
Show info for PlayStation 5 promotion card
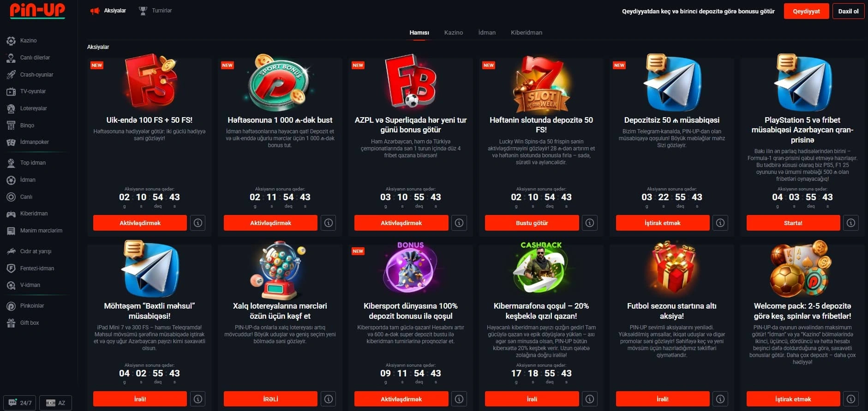tap(851, 223)
